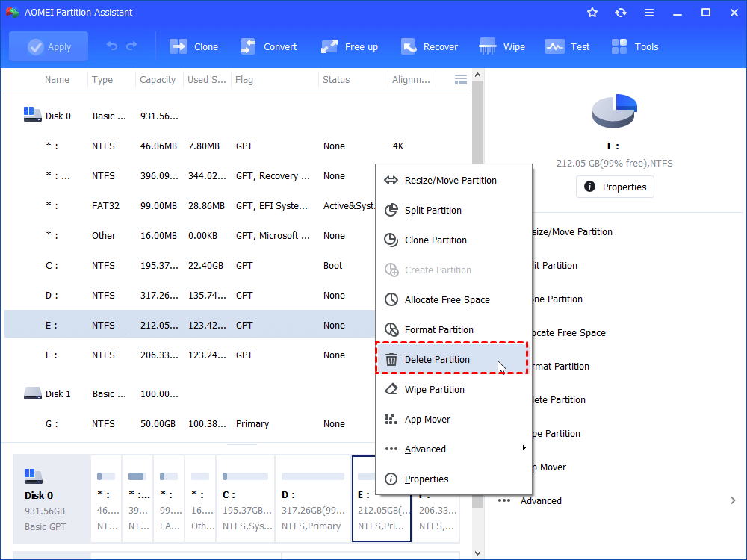
Task: Click the scroll up arrow of partition list
Action: point(477,75)
